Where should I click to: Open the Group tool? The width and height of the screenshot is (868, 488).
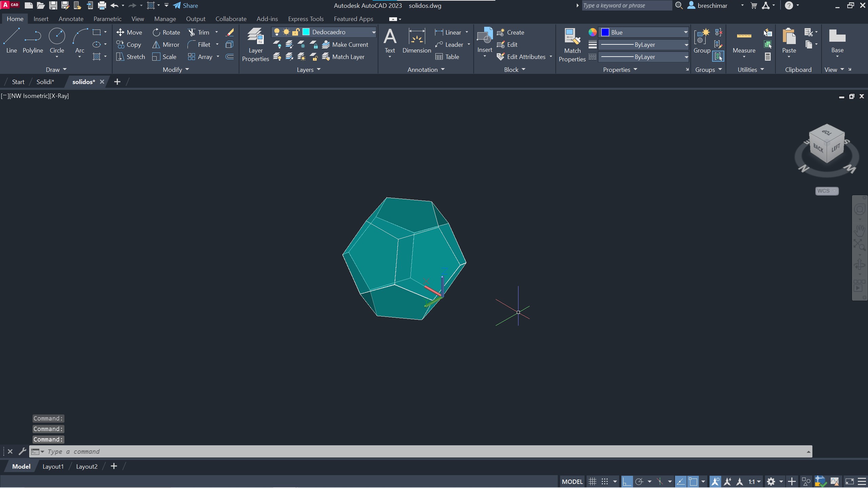pos(702,41)
